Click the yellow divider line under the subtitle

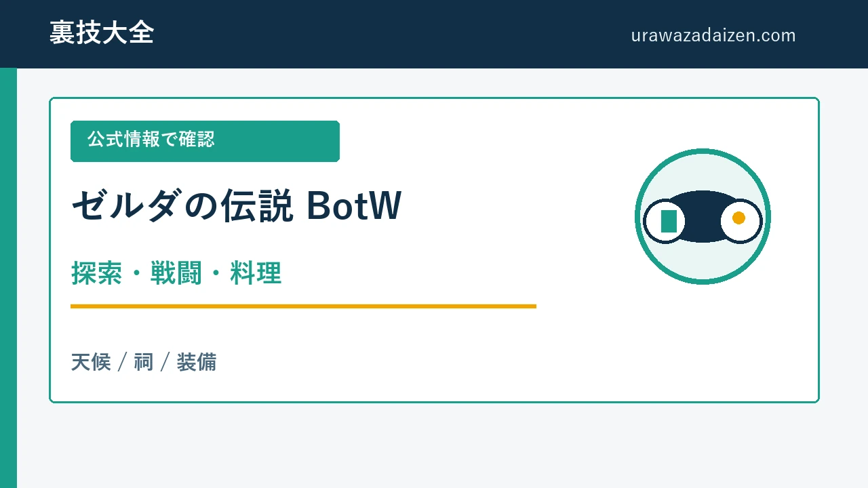click(x=303, y=306)
